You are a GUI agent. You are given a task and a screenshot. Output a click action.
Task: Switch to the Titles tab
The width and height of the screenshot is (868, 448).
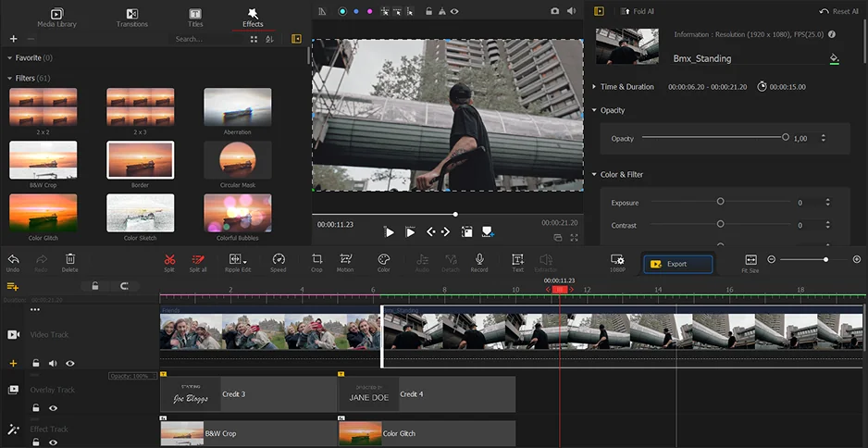[x=195, y=18]
